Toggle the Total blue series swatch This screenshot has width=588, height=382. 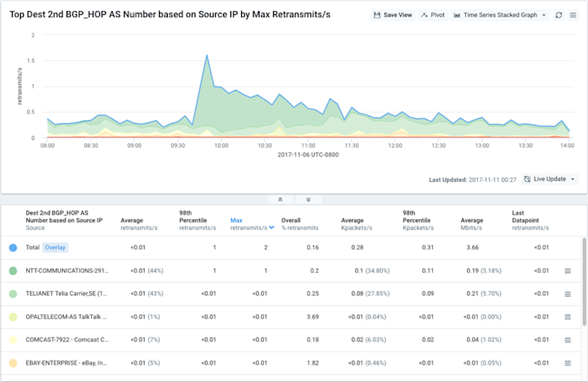13,248
